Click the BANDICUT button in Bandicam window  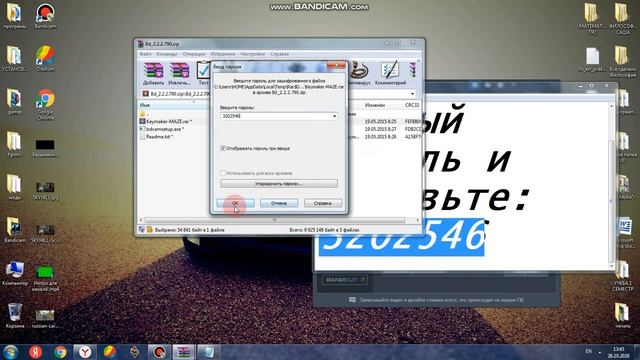[345, 280]
